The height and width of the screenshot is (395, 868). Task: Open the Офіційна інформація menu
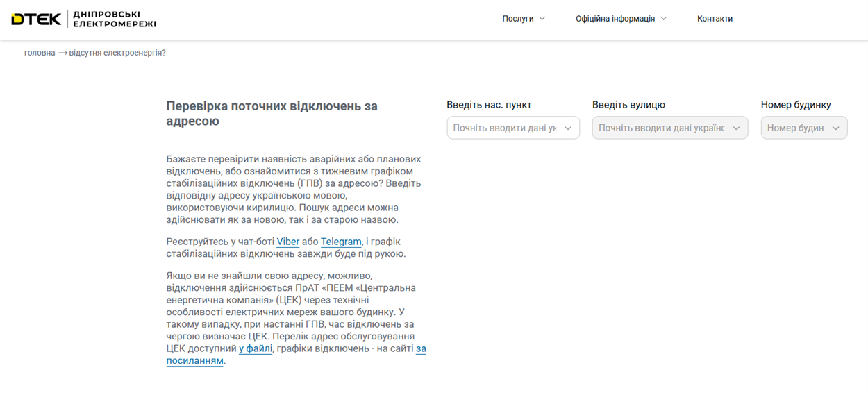click(615, 19)
